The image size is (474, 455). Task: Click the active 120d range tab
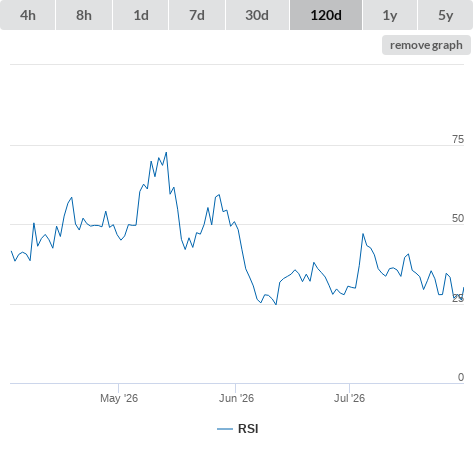(x=326, y=15)
